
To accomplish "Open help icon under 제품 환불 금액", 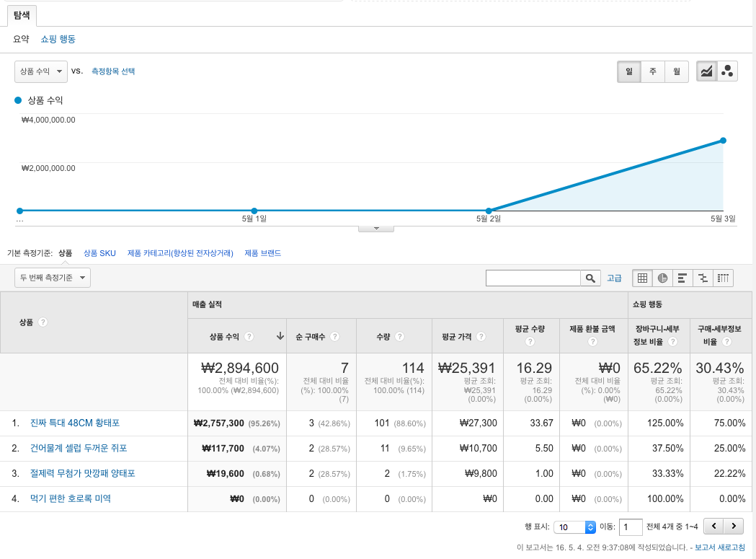I will coord(592,342).
